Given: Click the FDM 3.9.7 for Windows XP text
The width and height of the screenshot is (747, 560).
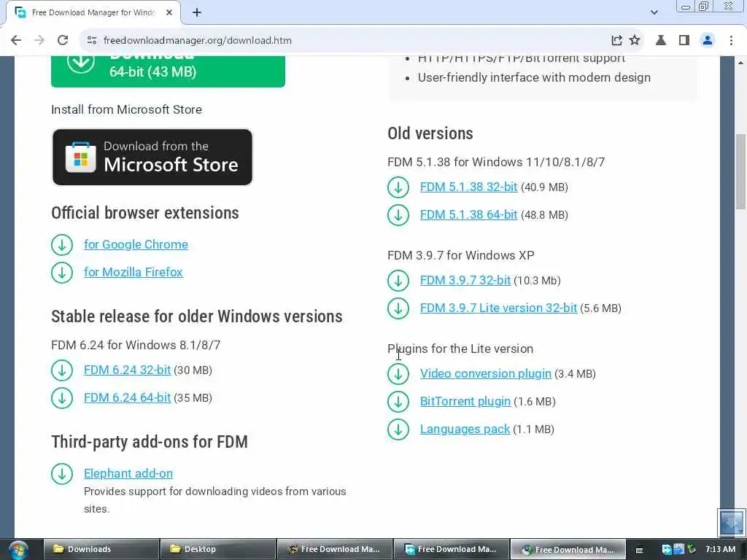Looking at the screenshot, I should pos(461,255).
